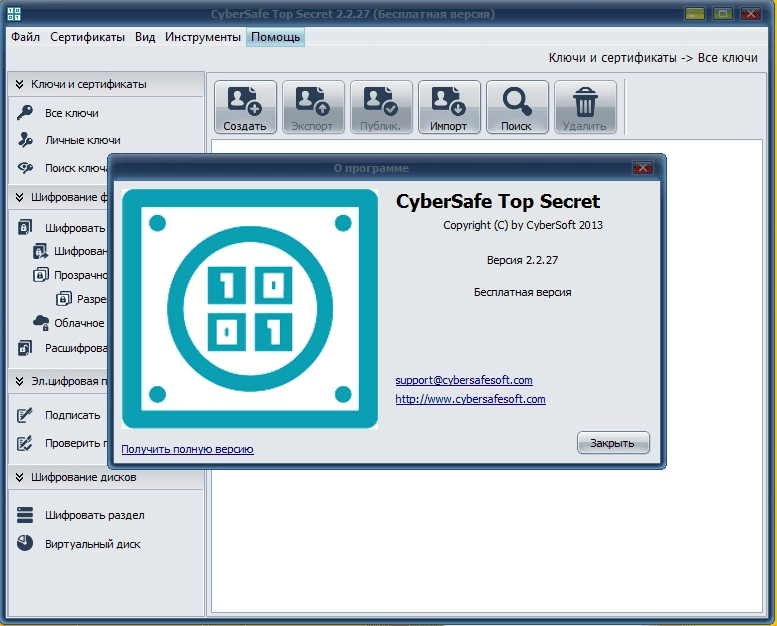777x626 pixels.
Task: Minimize the CyberSafe main window
Action: pos(695,13)
